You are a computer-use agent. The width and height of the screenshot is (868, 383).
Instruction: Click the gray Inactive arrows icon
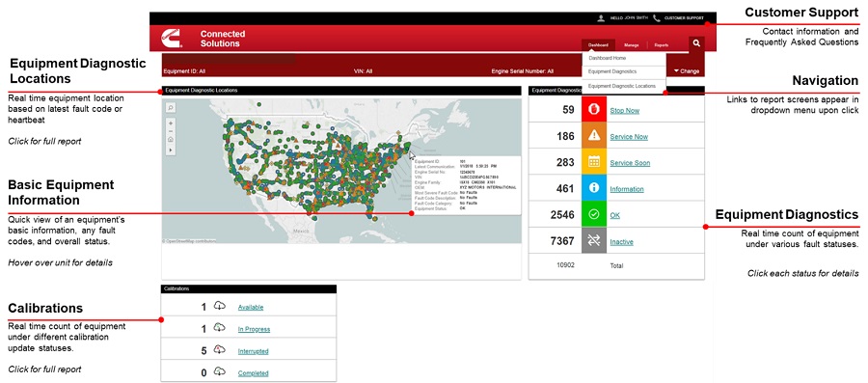pos(594,241)
